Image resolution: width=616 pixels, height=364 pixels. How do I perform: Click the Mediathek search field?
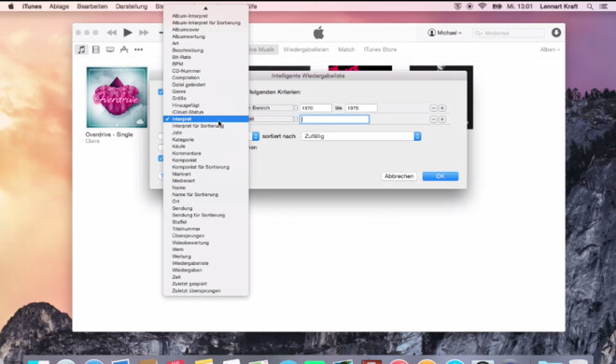pos(509,33)
